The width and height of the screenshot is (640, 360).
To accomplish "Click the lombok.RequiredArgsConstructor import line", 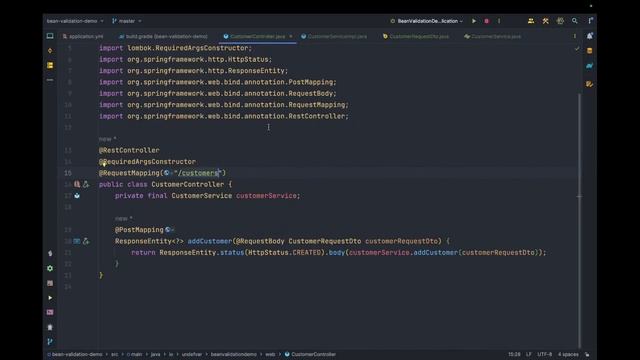I will [x=176, y=48].
